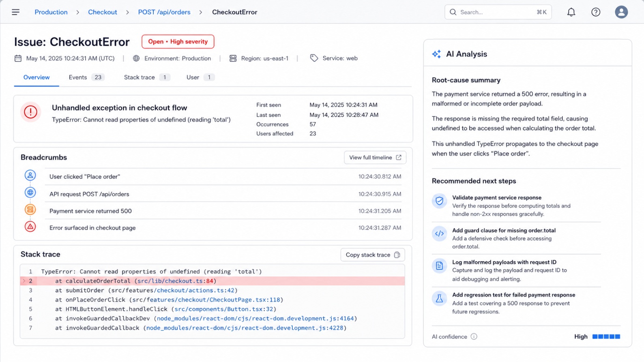Click the Events count badge 23
This screenshot has height=362, width=644.
tap(98, 77)
